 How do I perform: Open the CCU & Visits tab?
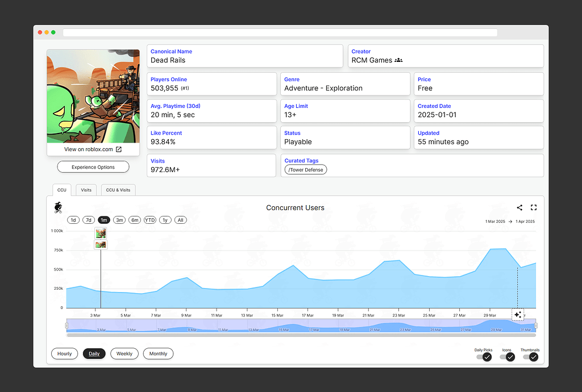pyautogui.click(x=118, y=190)
